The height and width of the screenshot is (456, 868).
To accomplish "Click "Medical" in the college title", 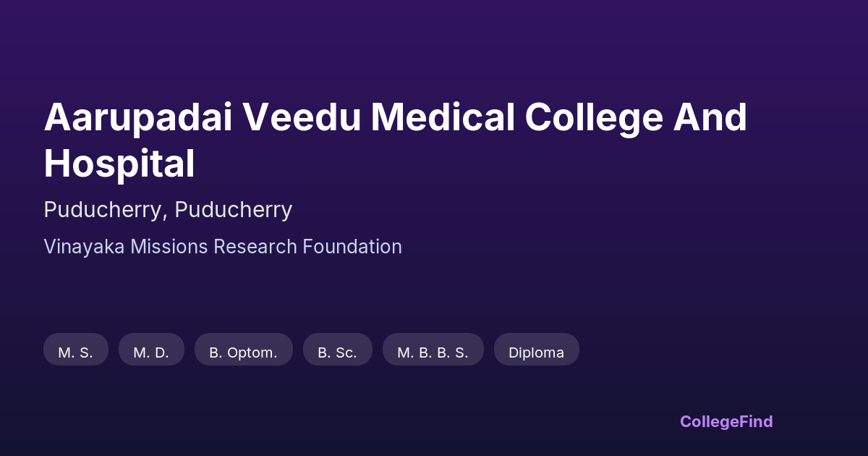I will coord(443,117).
